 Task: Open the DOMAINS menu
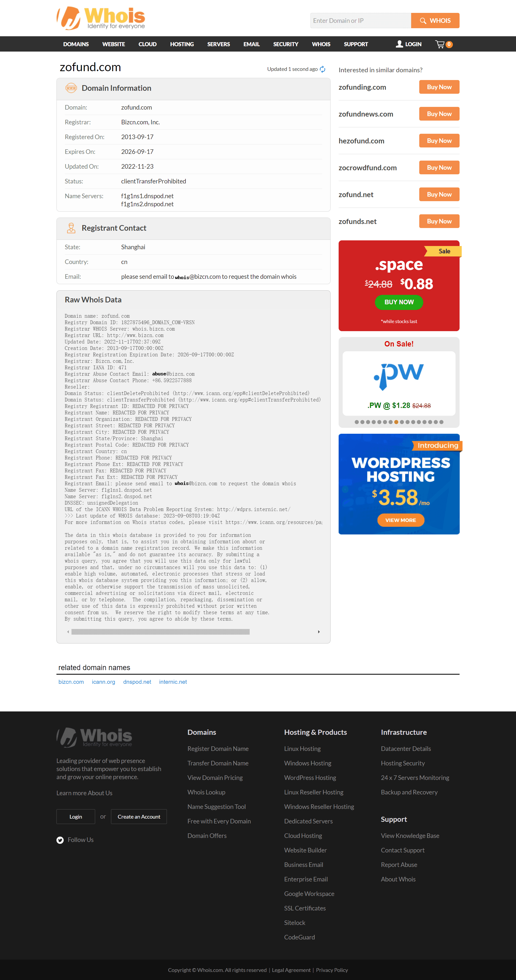pyautogui.click(x=76, y=44)
